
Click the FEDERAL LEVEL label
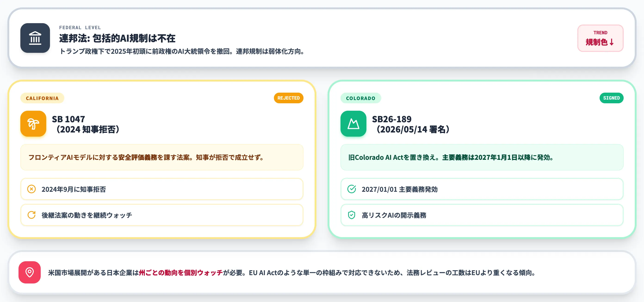80,28
